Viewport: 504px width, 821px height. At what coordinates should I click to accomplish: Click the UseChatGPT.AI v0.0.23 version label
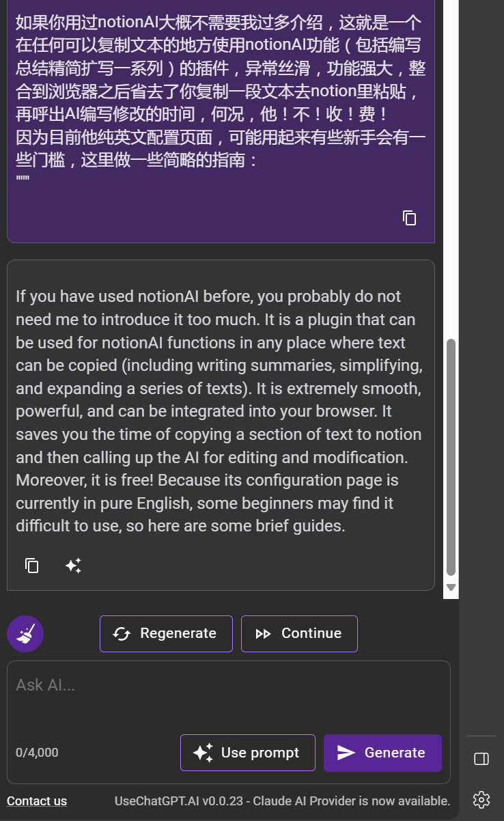coord(178,801)
